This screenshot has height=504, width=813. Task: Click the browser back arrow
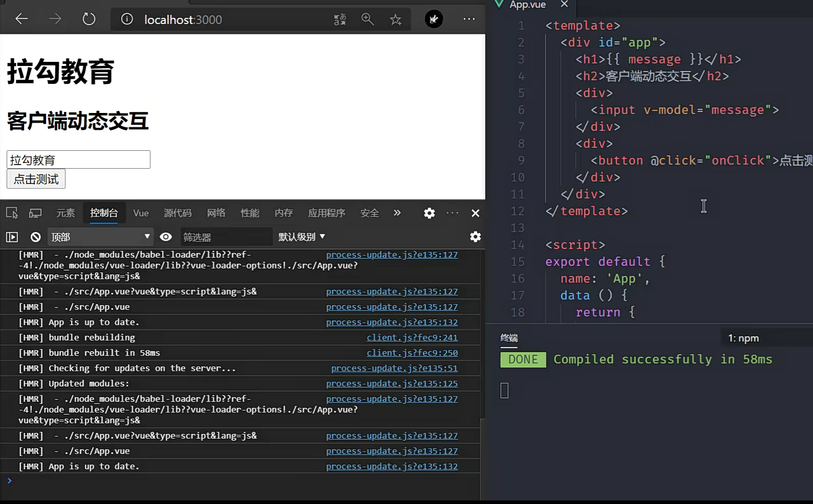pos(21,19)
